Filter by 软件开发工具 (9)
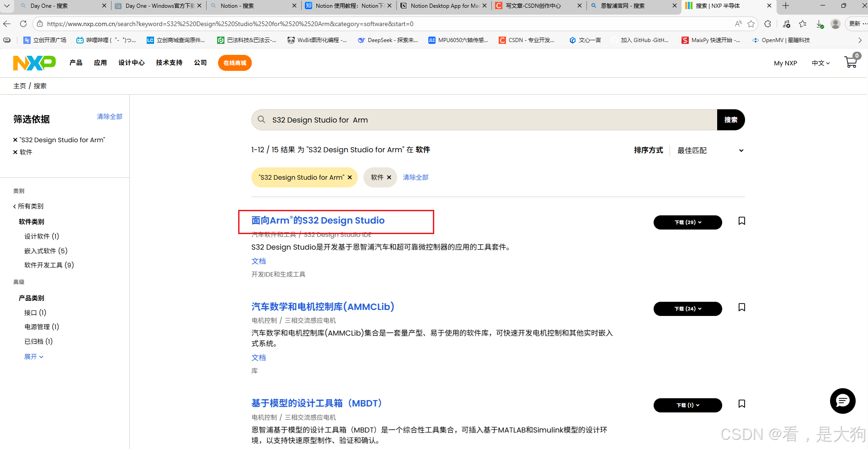The width and height of the screenshot is (868, 449). [x=49, y=265]
